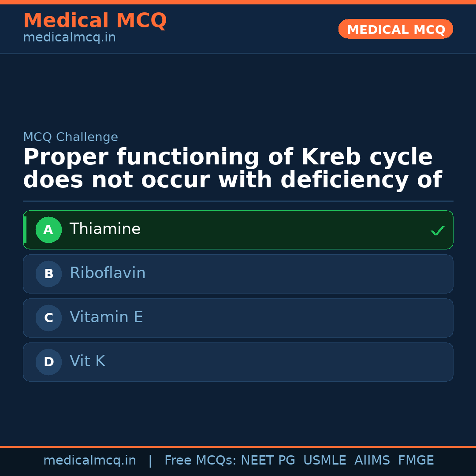
Task: Click the FMGE footer label
Action: pos(416,461)
